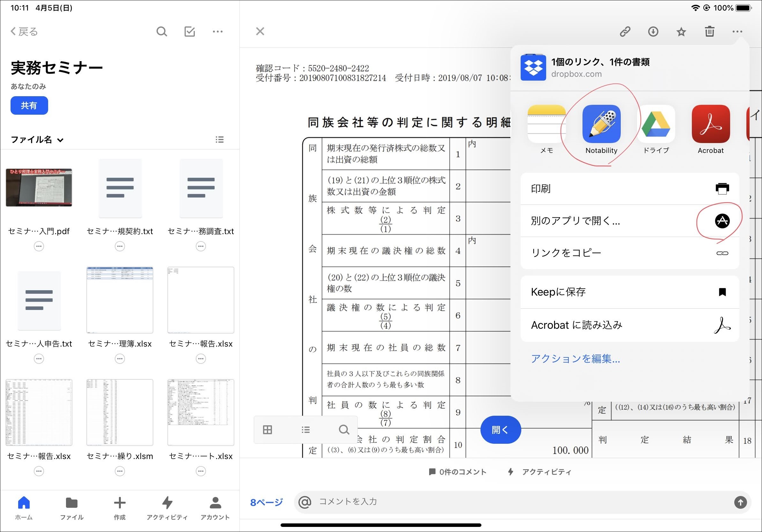The height and width of the screenshot is (532, 762).
Task: Open options for セミナー…入門.pdf
Action: coord(39,247)
